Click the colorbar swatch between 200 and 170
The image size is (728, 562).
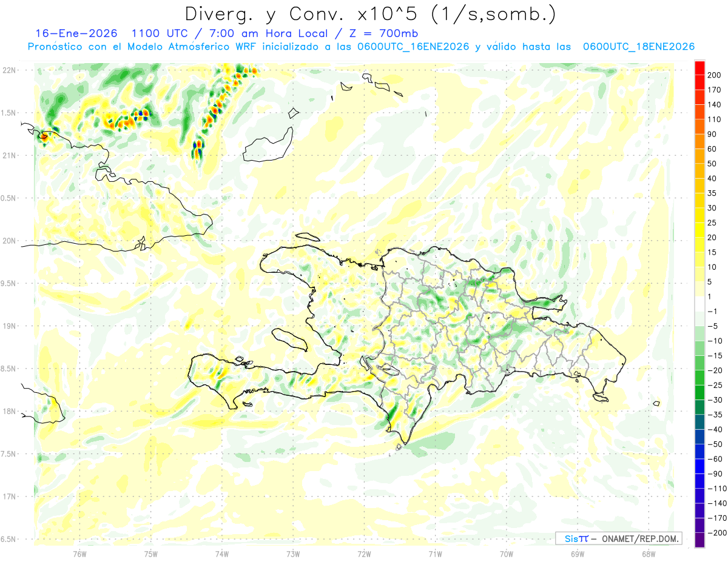[x=699, y=82]
